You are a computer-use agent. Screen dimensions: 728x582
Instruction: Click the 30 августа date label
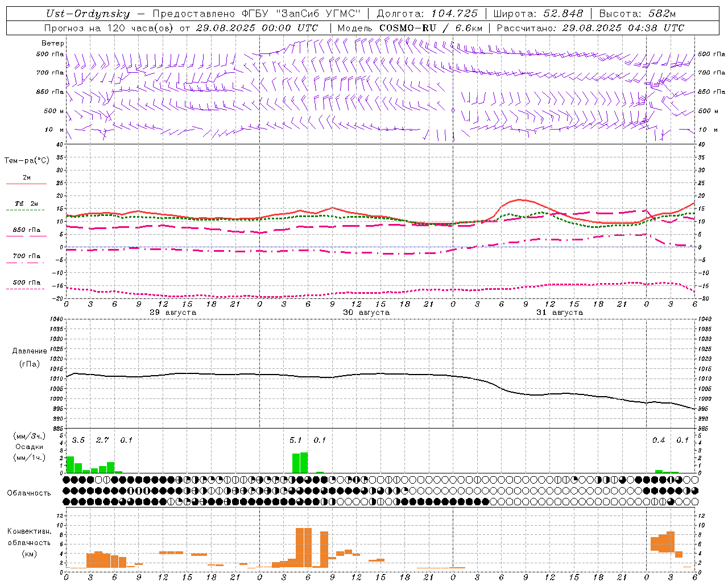click(366, 313)
